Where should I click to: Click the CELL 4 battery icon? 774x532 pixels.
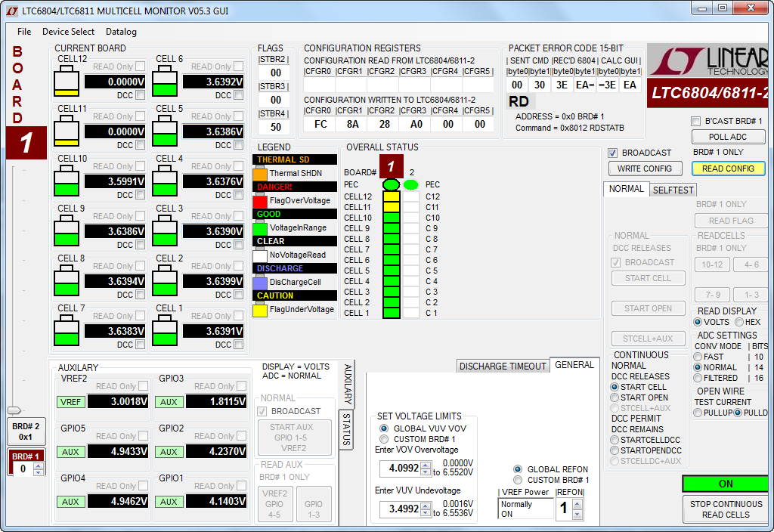click(164, 181)
